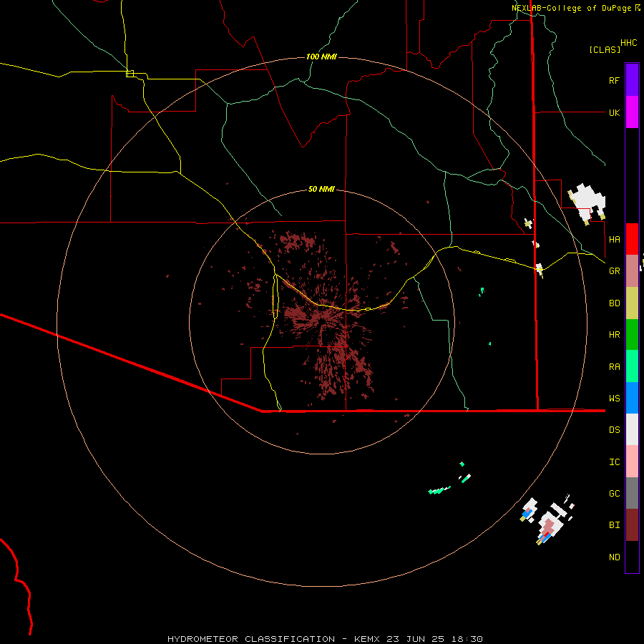Viewport: 644px width, 644px height.
Task: Click the HR green legend swatch
Action: coord(632,334)
